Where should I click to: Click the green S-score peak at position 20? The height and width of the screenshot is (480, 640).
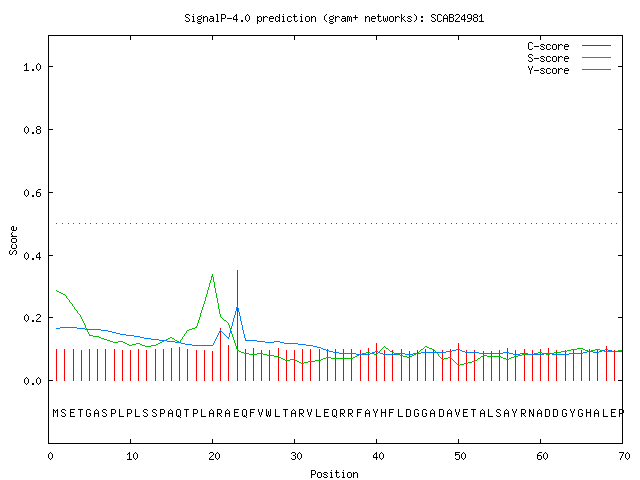click(x=212, y=275)
